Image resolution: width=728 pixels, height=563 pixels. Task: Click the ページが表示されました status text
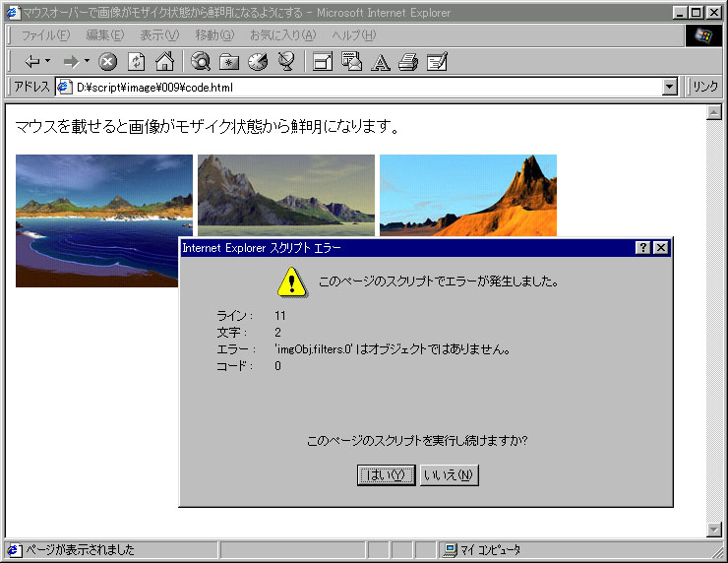pos(80,550)
